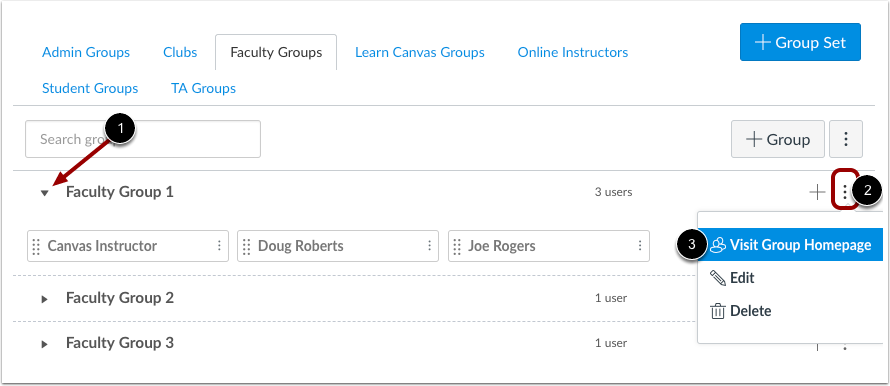Click the Faculty Group 3 title

120,343
